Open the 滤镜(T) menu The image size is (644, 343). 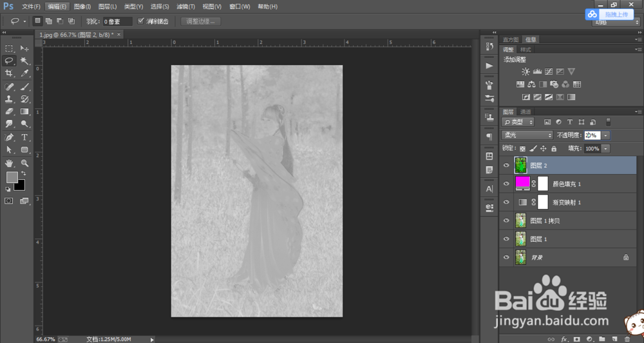185,6
